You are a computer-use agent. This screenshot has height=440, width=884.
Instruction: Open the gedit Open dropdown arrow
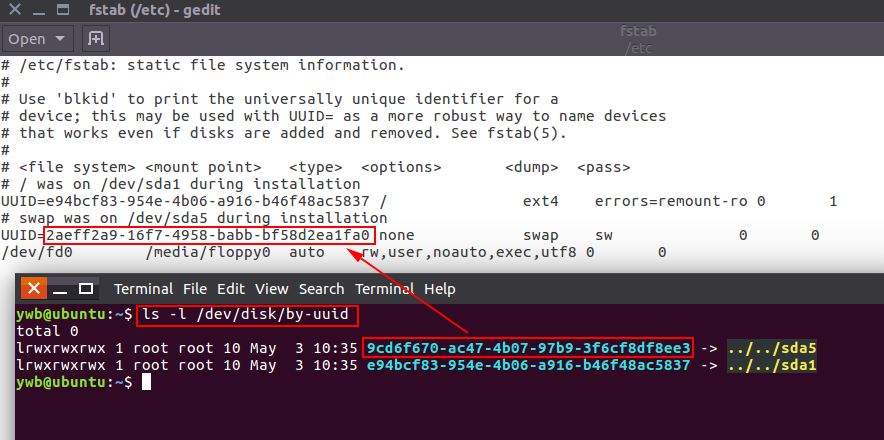pos(60,39)
